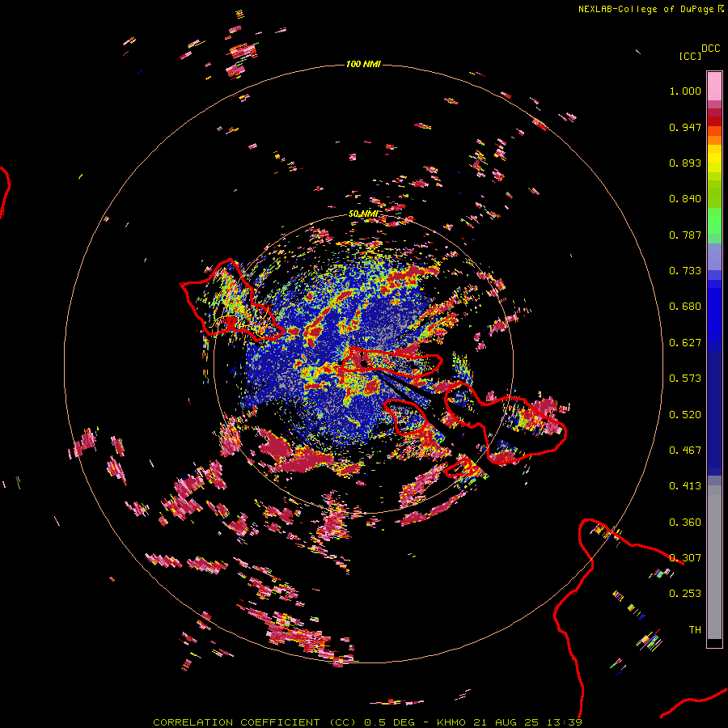Click the 0.253 scale value
Image resolution: width=728 pixels, height=728 pixels.
(x=685, y=594)
